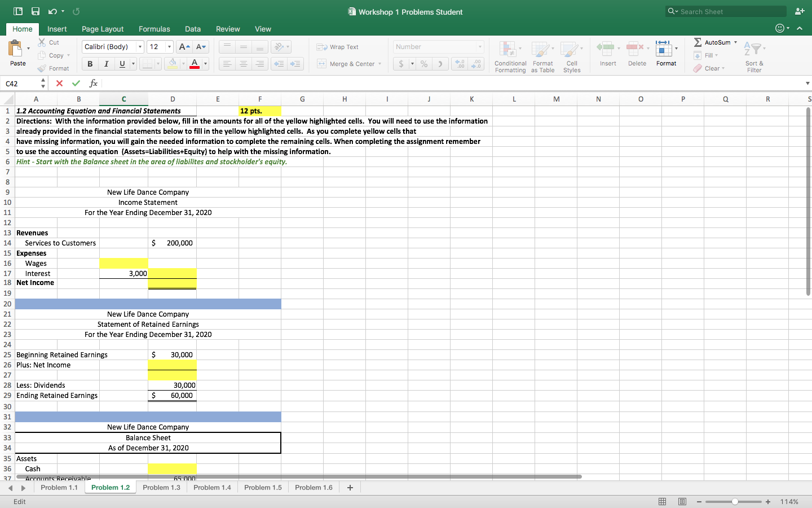Adjust the zoom slider
Viewport: 812px width, 508px height.
734,501
